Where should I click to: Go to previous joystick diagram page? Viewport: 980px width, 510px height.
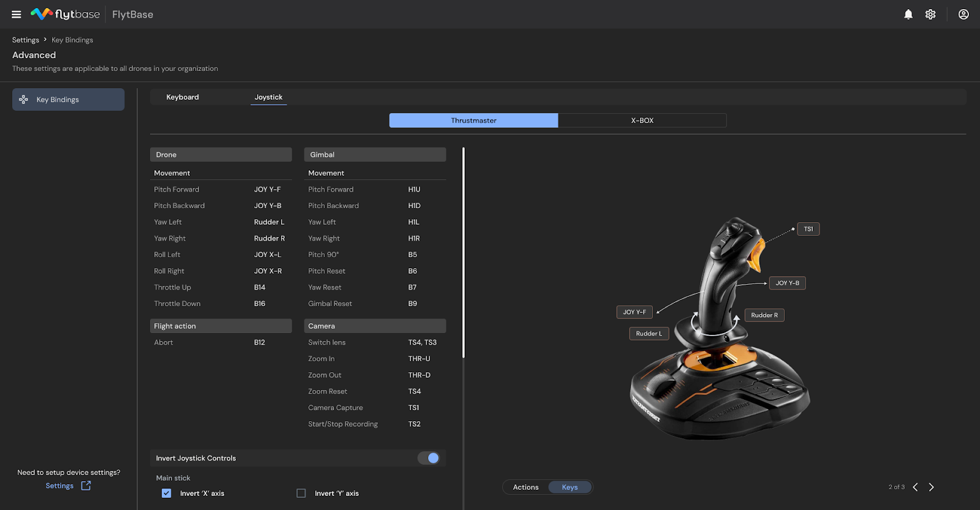(x=915, y=487)
